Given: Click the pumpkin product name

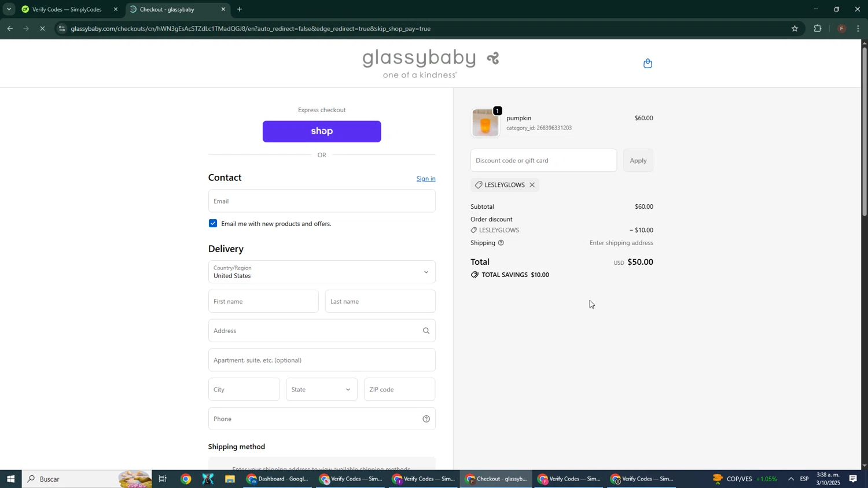Looking at the screenshot, I should pyautogui.click(x=519, y=118).
